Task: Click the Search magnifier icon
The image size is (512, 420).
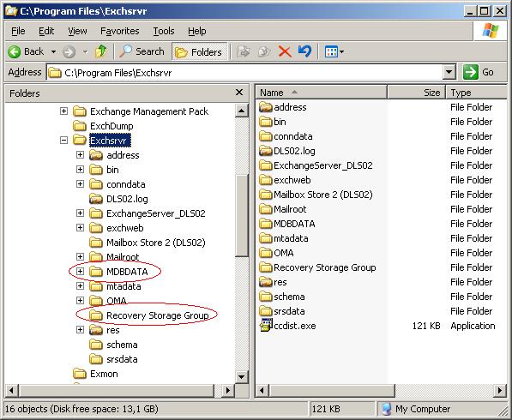Action: pos(125,51)
